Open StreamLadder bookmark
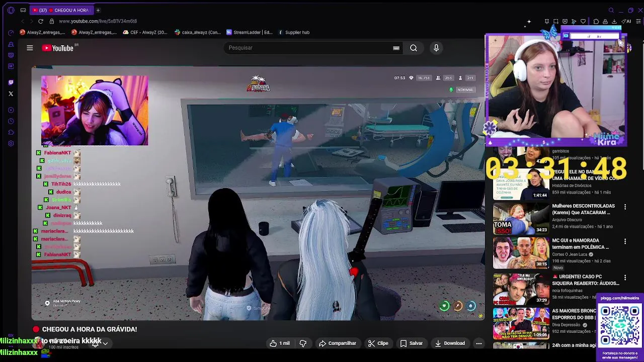The width and height of the screenshot is (644, 362). click(250, 32)
